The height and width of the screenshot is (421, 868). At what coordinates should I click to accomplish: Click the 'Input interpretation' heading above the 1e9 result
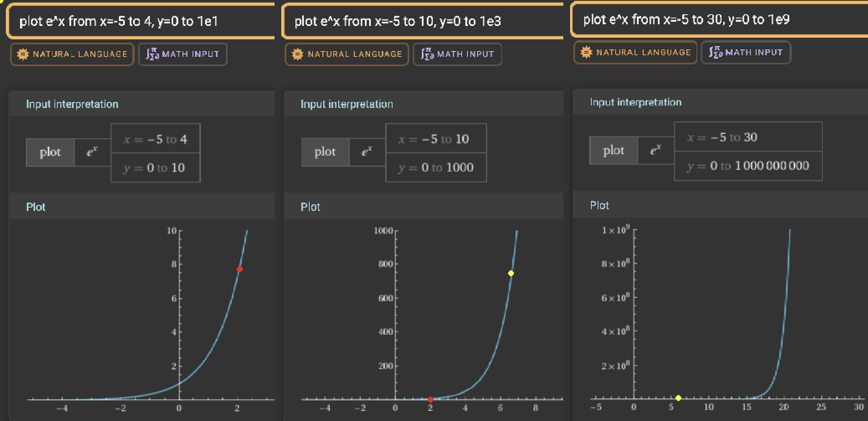click(x=635, y=102)
